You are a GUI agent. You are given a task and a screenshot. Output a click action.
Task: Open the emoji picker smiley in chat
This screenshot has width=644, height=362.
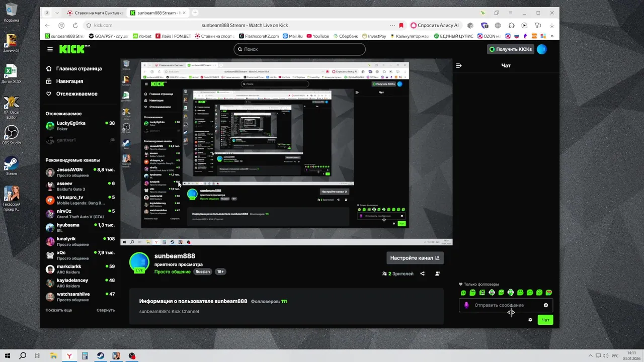pos(546,305)
